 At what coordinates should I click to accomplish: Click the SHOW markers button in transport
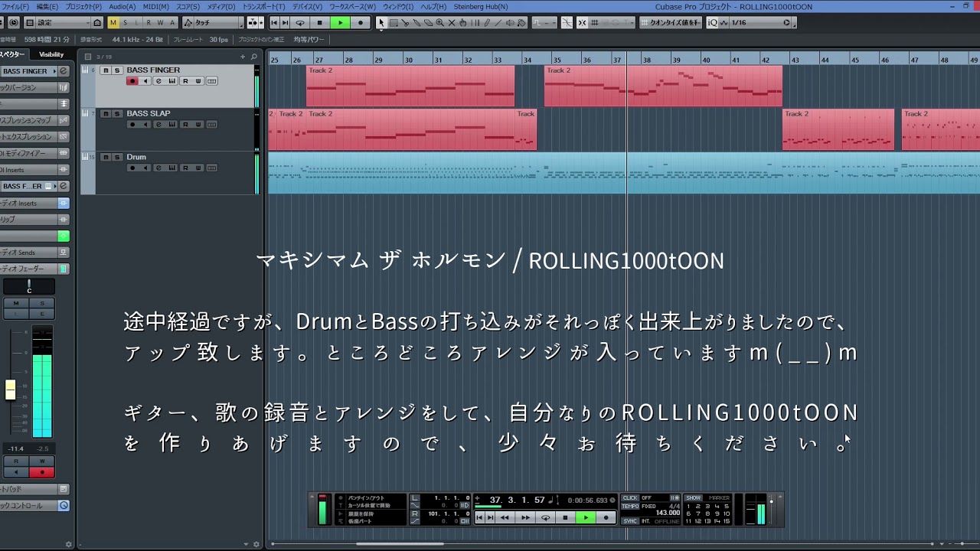pyautogui.click(x=693, y=497)
